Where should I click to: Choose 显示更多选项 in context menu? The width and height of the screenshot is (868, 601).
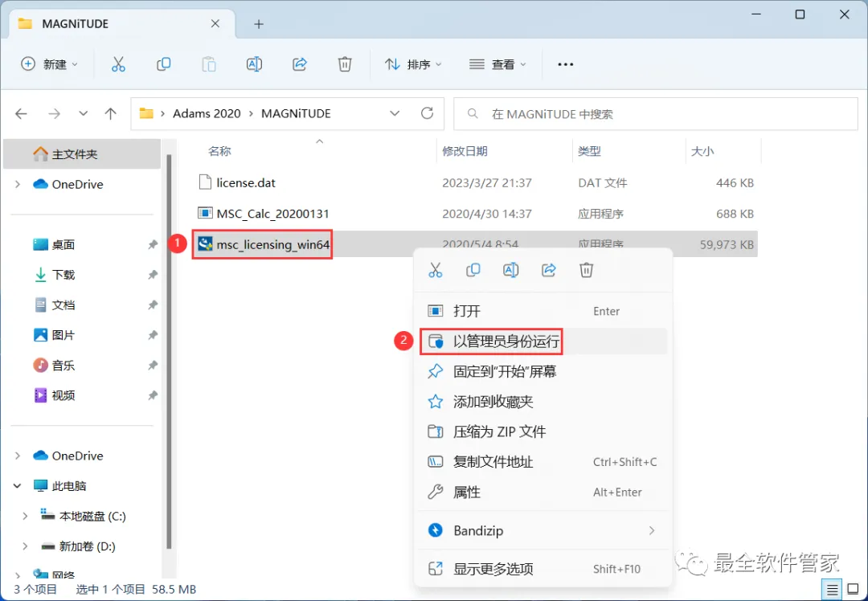(542, 569)
